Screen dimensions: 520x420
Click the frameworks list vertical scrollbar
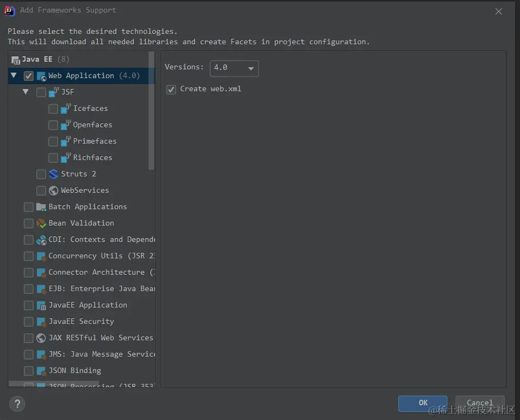point(151,110)
